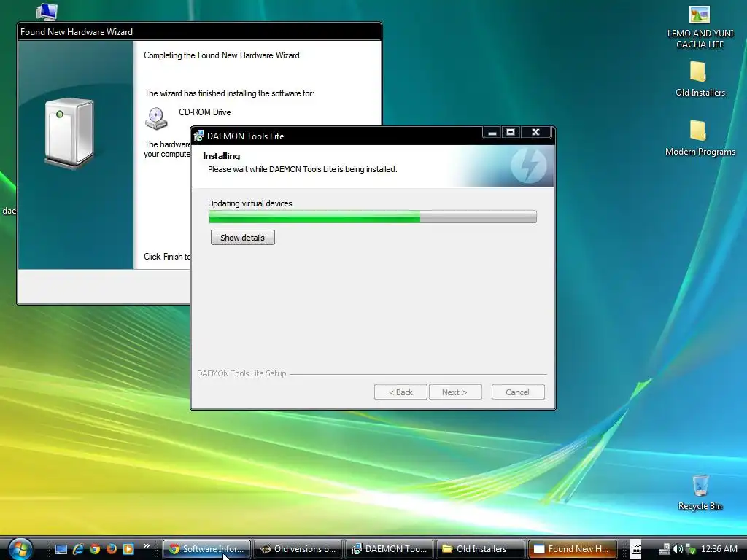Click the "Updating virtual devices" status text
This screenshot has height=560, width=747.
pos(250,203)
